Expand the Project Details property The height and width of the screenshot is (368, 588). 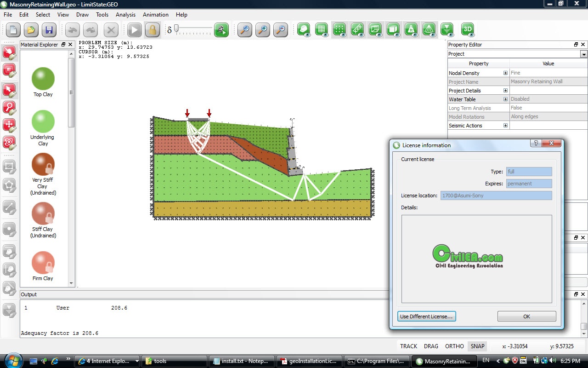pos(505,91)
